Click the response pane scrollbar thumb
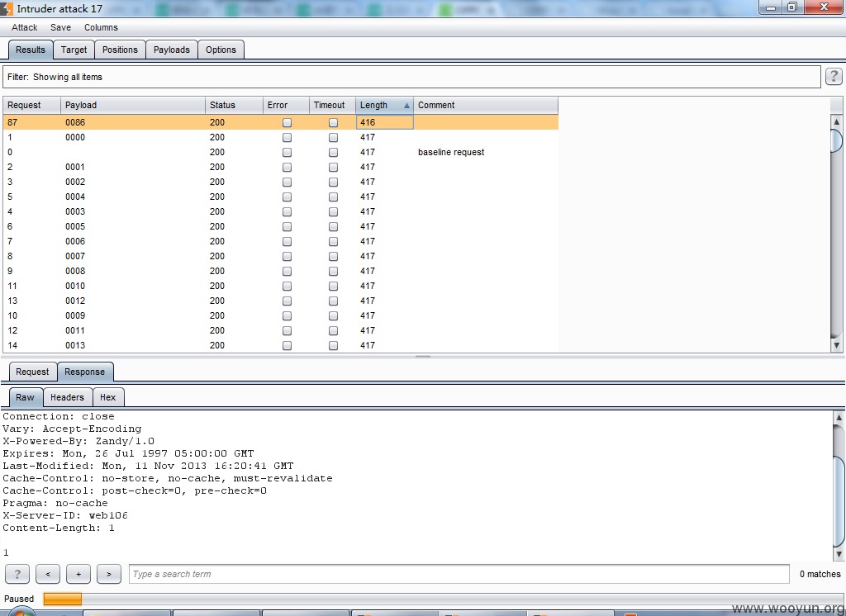 point(839,502)
